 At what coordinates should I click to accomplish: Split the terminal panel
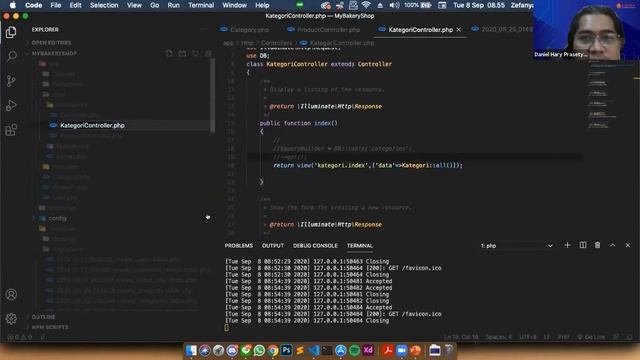click(x=583, y=245)
